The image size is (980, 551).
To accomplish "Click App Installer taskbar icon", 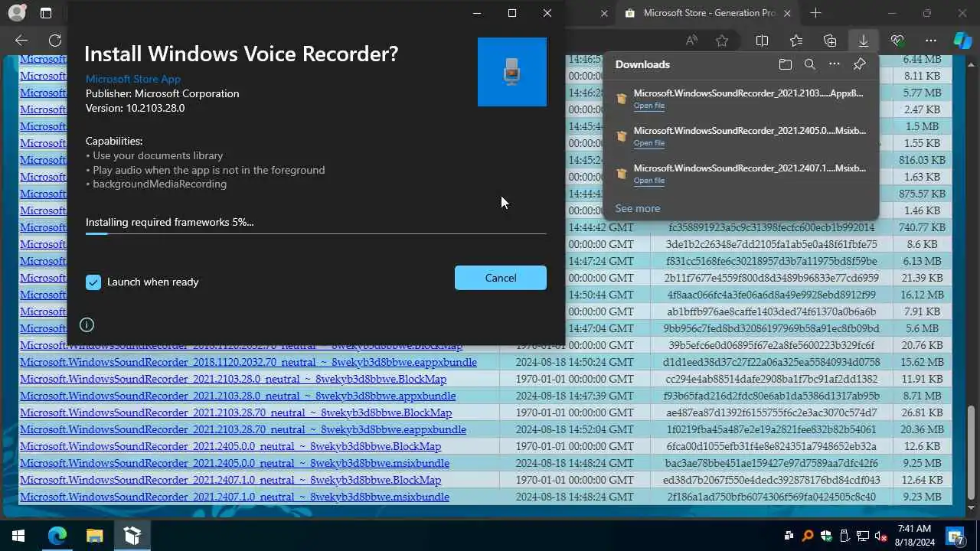I will 132,536.
